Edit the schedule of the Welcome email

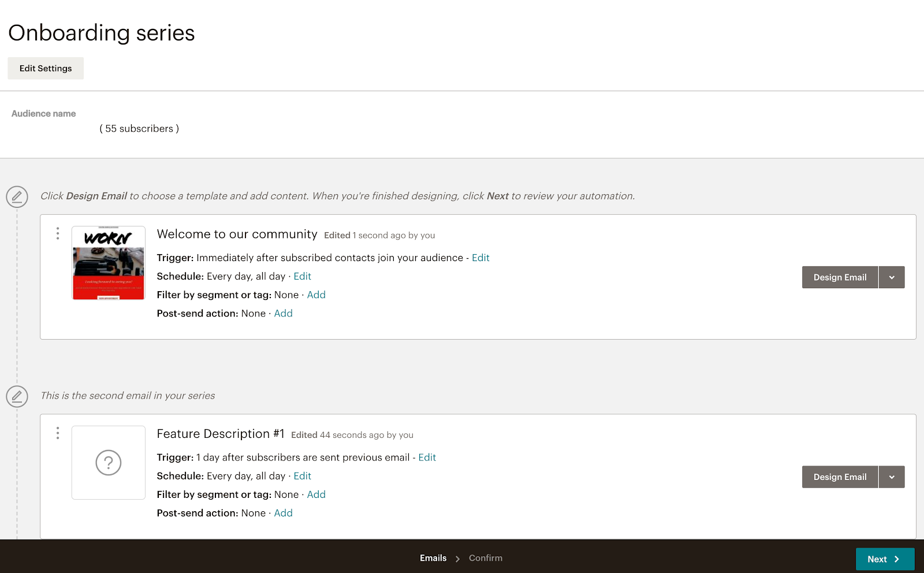tap(302, 276)
